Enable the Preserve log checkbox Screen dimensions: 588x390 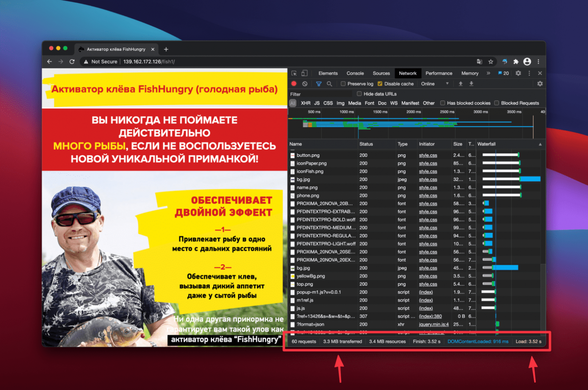(343, 84)
